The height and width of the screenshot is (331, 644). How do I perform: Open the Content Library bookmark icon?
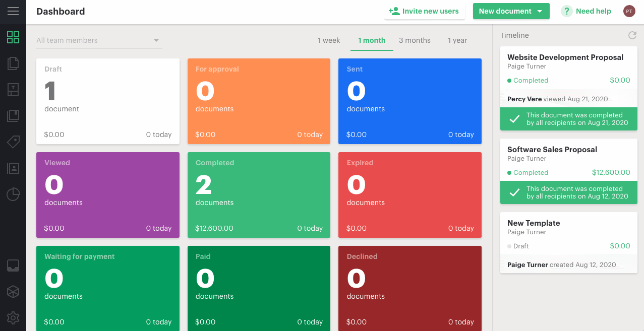[x=13, y=116]
